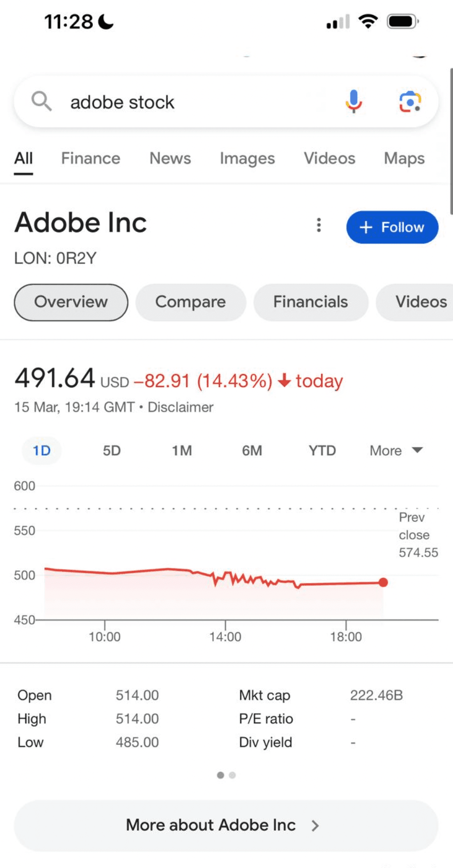Tap the Wi-Fi status icon
The height and width of the screenshot is (868, 453).
pyautogui.click(x=368, y=22)
